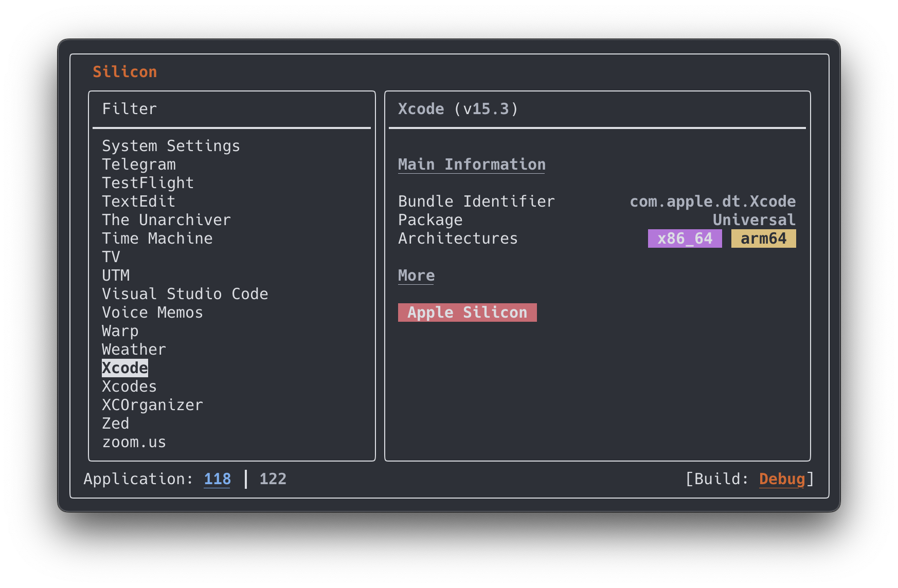Select Warp in the app list
The image size is (898, 588).
[120, 331]
